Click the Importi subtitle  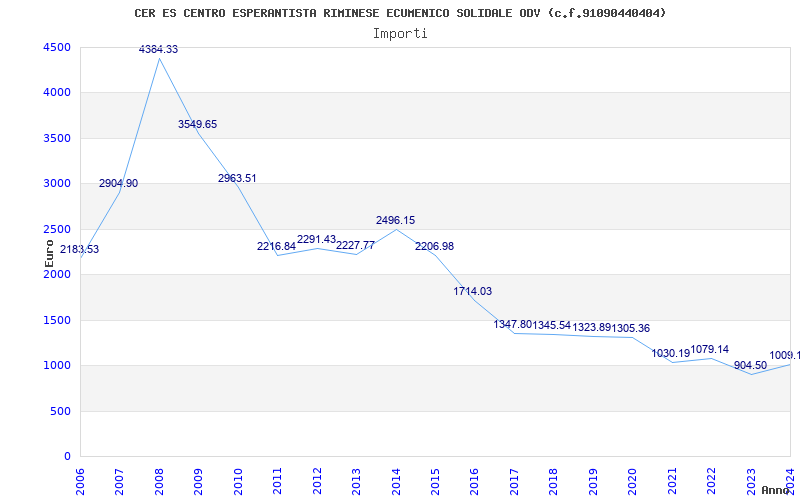click(400, 34)
